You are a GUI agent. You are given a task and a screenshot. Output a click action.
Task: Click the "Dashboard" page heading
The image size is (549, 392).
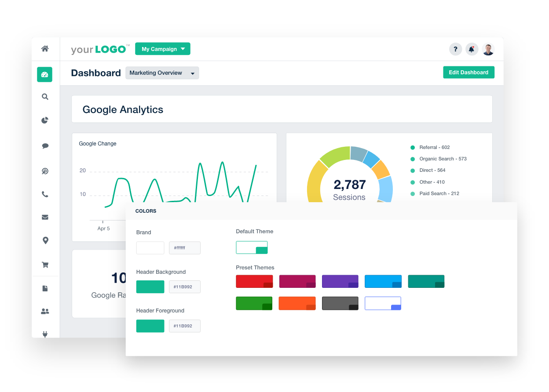point(96,73)
